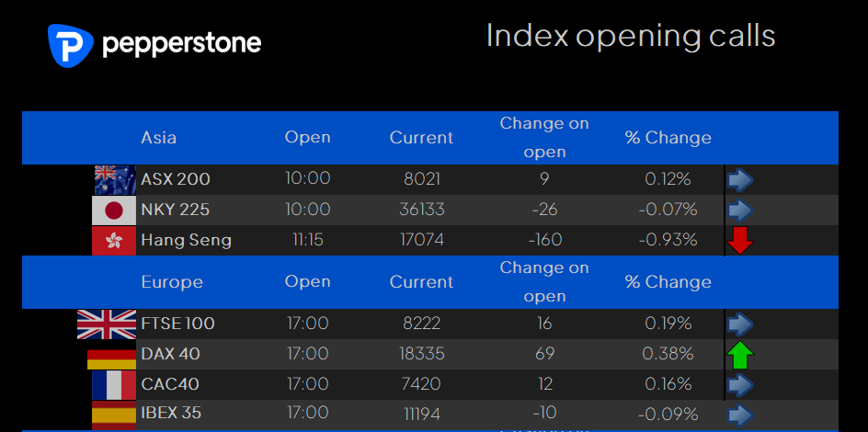
Task: Click the NKY 225 index name
Action: [176, 210]
